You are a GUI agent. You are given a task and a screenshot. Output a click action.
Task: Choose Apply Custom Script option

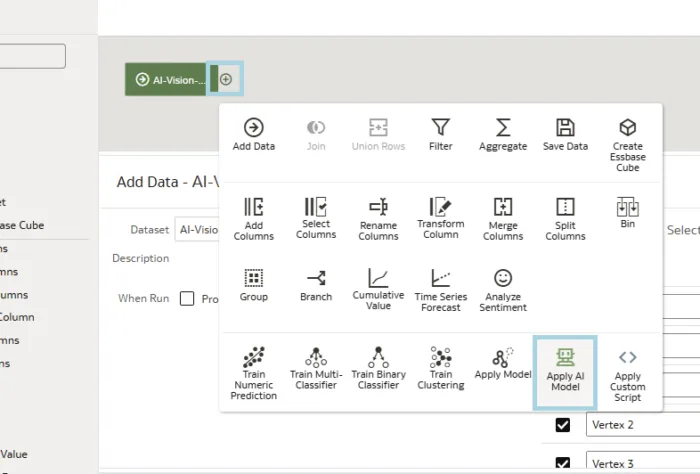coord(627,358)
